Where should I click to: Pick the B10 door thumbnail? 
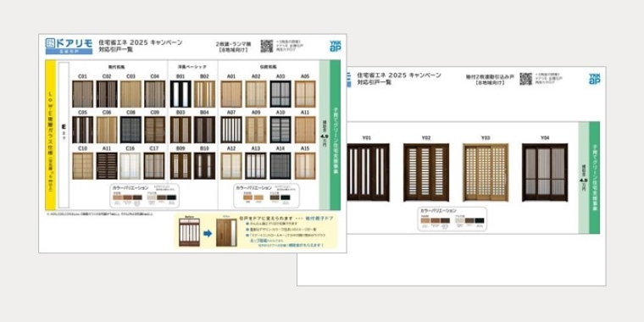pyautogui.click(x=204, y=166)
